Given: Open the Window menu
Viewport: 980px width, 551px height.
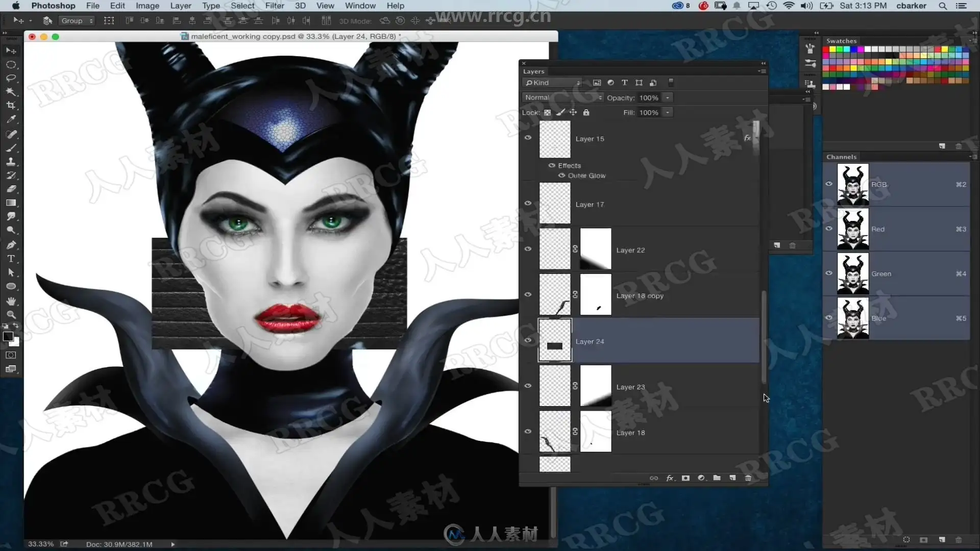Looking at the screenshot, I should [360, 6].
